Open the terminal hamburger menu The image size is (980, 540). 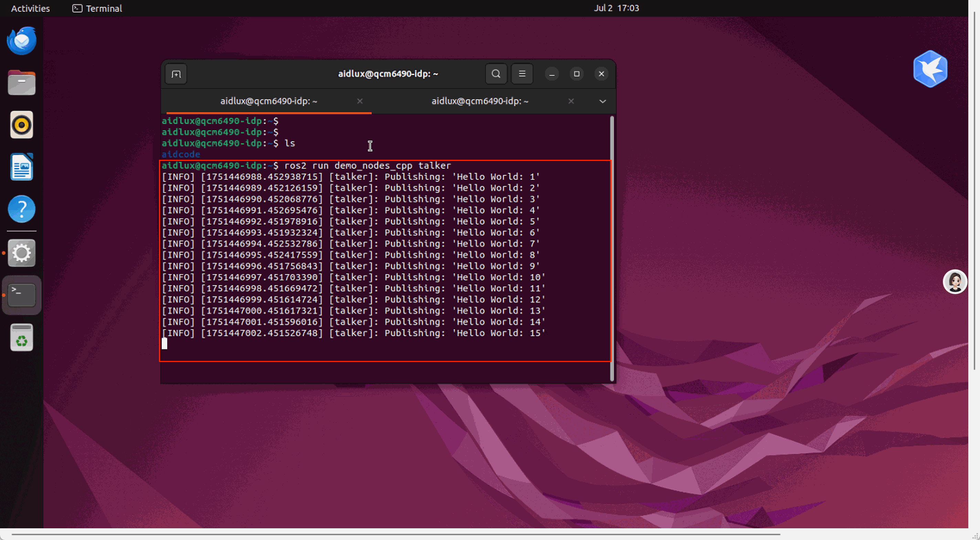[x=522, y=74]
